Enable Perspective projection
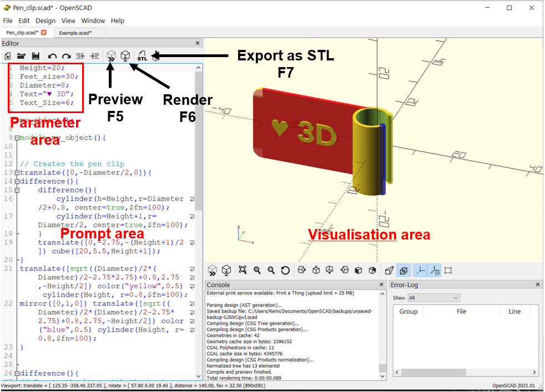The image size is (545, 392). [x=389, y=270]
